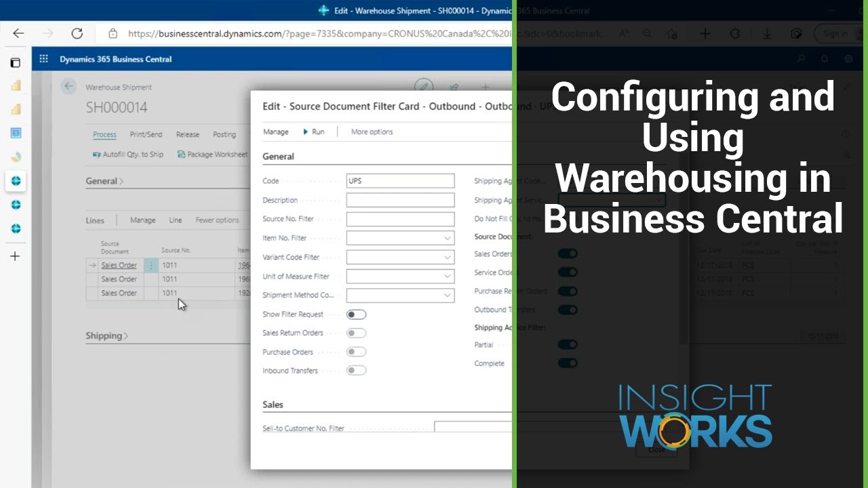Screen dimensions: 868x488
Task: Click the General heading in filter card
Action: pos(278,157)
